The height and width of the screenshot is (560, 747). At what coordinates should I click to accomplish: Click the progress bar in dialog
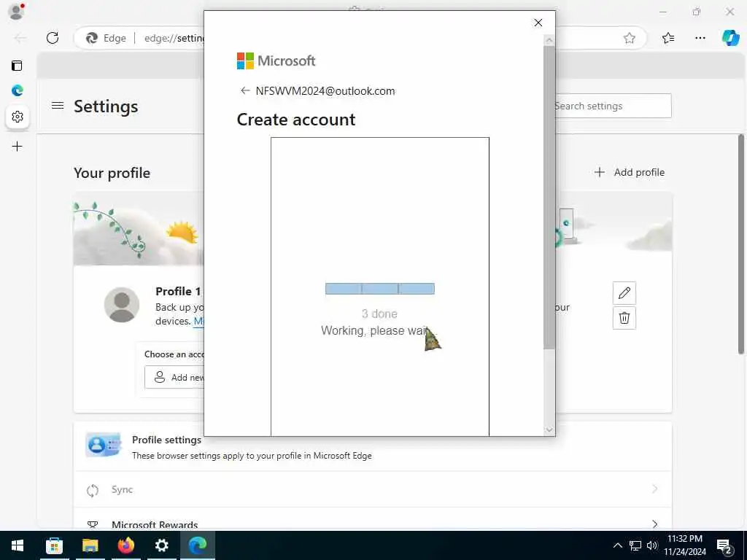pyautogui.click(x=379, y=289)
